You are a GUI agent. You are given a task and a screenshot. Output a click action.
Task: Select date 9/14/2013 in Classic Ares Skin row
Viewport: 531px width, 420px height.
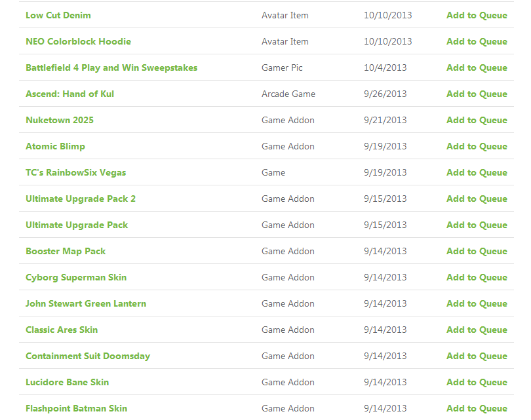(x=385, y=330)
